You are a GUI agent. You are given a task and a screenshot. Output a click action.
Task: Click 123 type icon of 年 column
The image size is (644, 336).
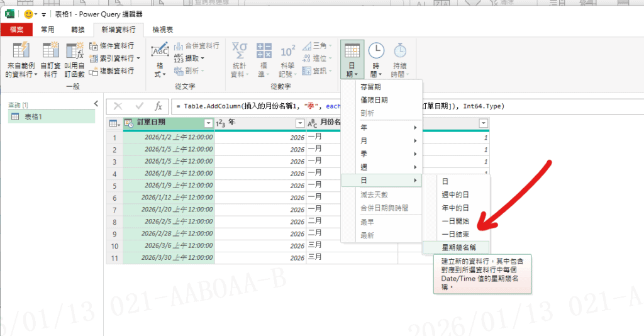coord(221,123)
